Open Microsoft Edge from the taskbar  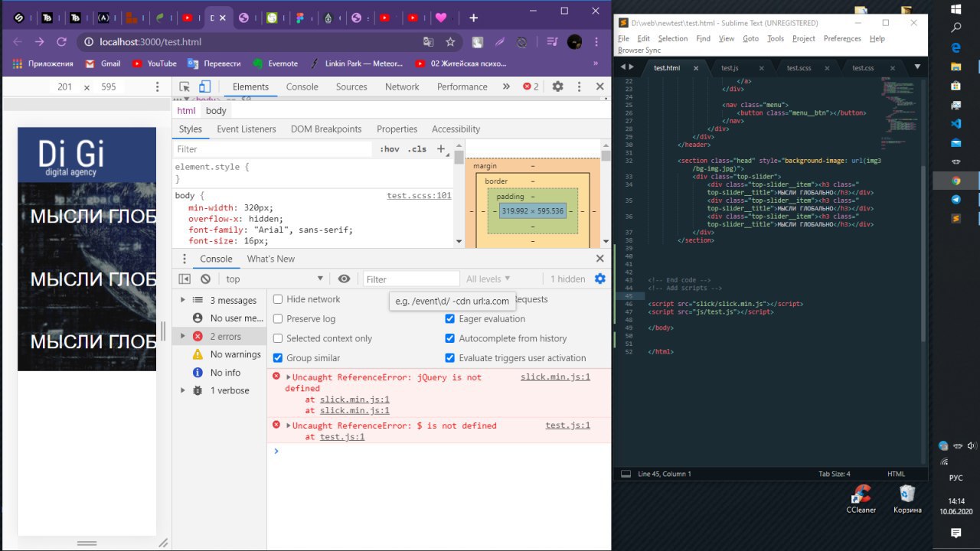[955, 47]
